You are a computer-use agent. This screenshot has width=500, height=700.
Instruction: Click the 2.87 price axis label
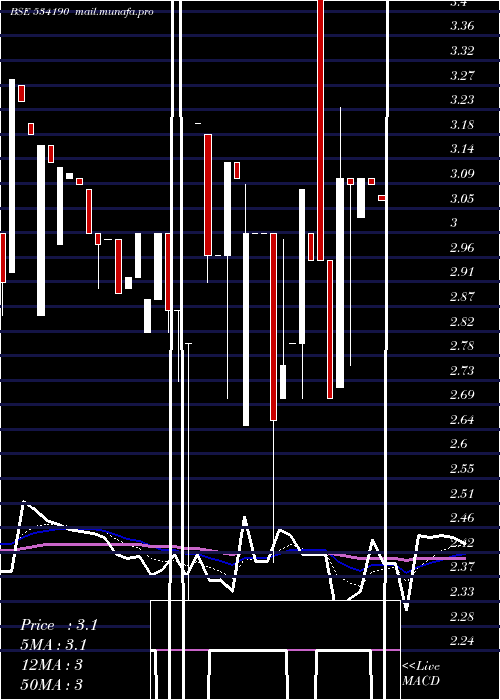click(462, 296)
